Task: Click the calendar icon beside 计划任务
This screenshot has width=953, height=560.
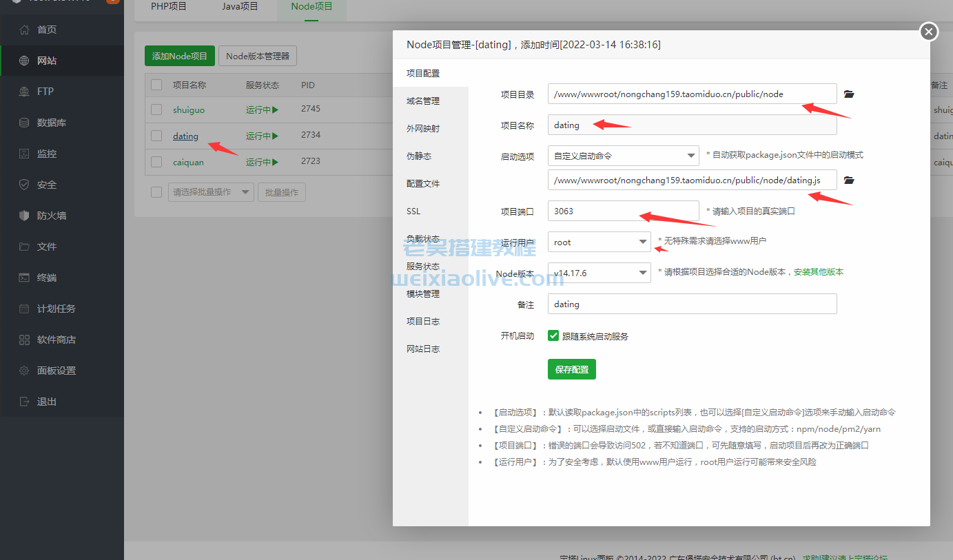Action: pyautogui.click(x=24, y=309)
